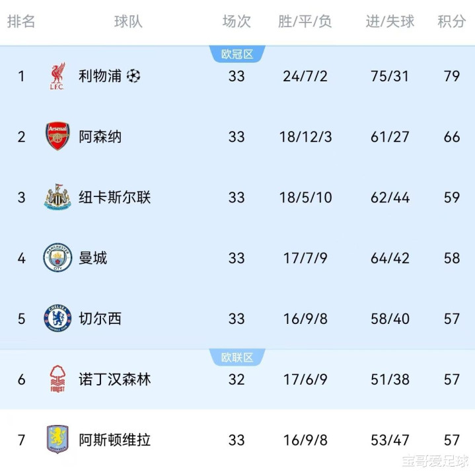Select the 欧冠区 zone label
The width and height of the screenshot is (475, 476).
pyautogui.click(x=237, y=54)
